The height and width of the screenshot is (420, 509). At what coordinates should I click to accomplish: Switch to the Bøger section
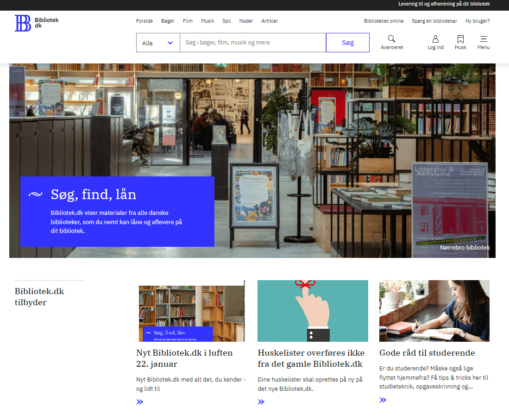click(168, 21)
